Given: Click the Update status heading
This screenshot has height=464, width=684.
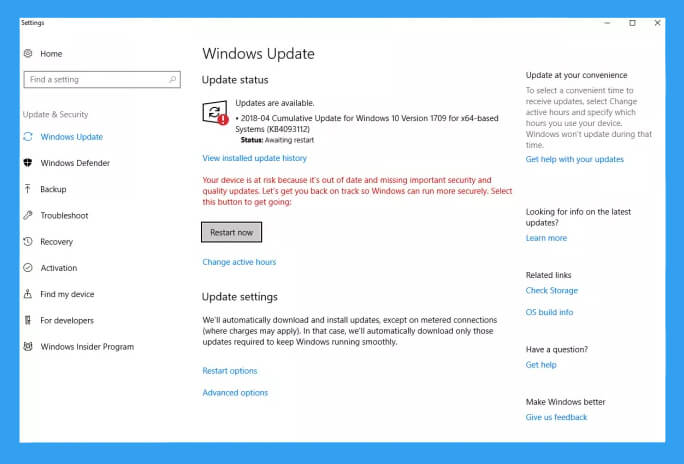Looking at the screenshot, I should [235, 80].
